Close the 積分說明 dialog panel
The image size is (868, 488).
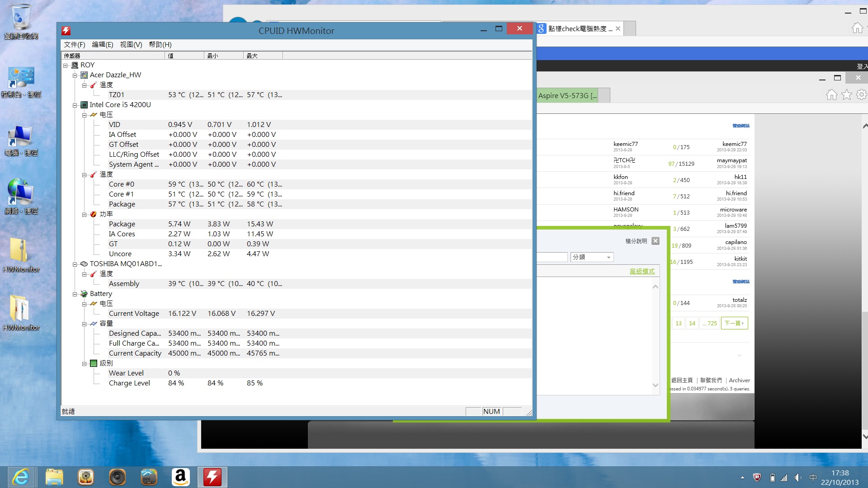[656, 241]
